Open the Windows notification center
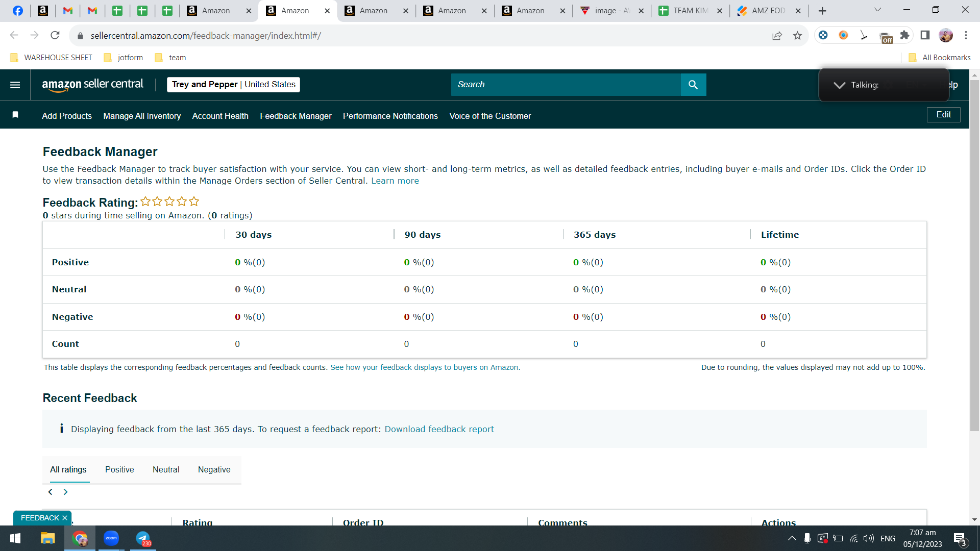This screenshot has width=980, height=551. (960, 539)
